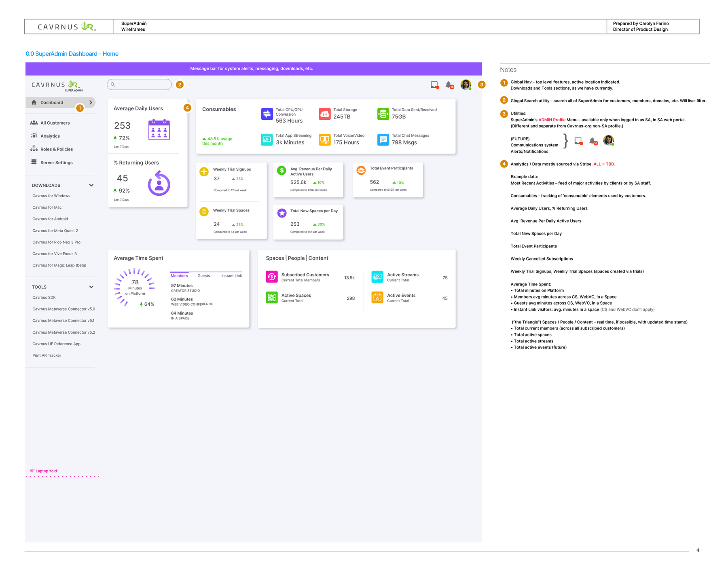Screen dimensions: 728x571
Task: Open communications chat icon in top bar
Action: pyautogui.click(x=435, y=85)
